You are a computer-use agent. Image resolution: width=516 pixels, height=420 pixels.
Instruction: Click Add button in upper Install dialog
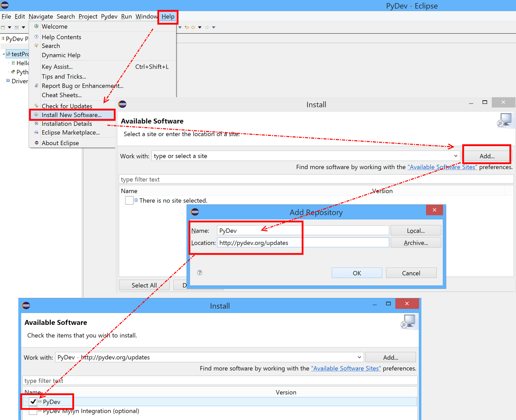point(487,156)
